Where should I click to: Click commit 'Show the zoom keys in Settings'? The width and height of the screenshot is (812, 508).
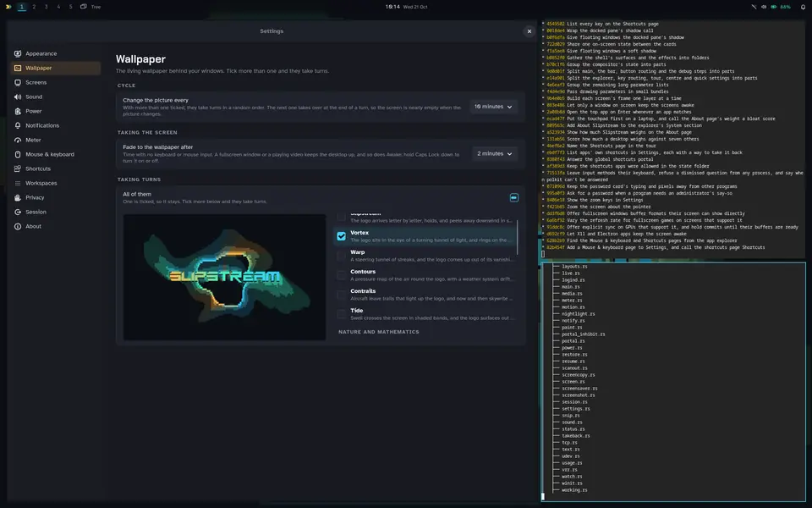pyautogui.click(x=605, y=200)
